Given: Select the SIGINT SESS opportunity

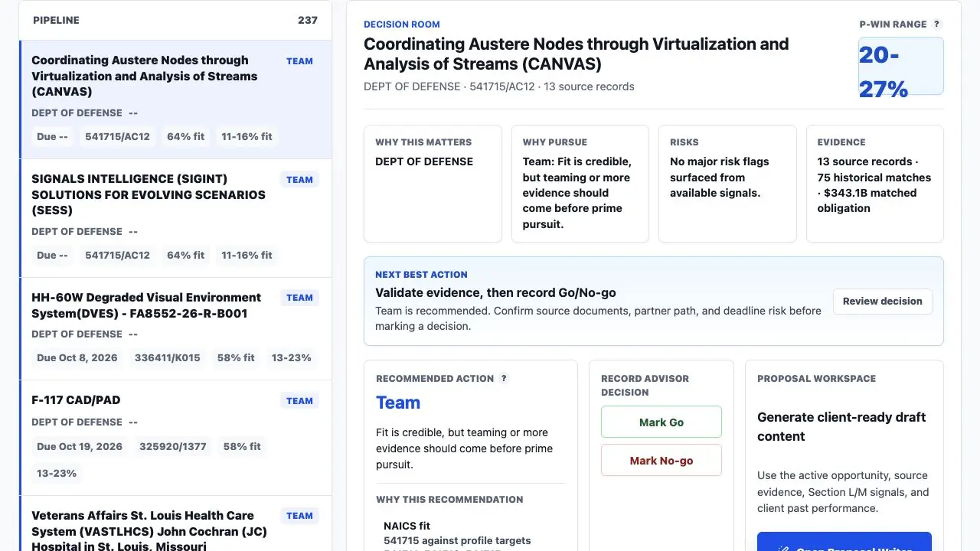Looking at the screenshot, I should [x=175, y=218].
